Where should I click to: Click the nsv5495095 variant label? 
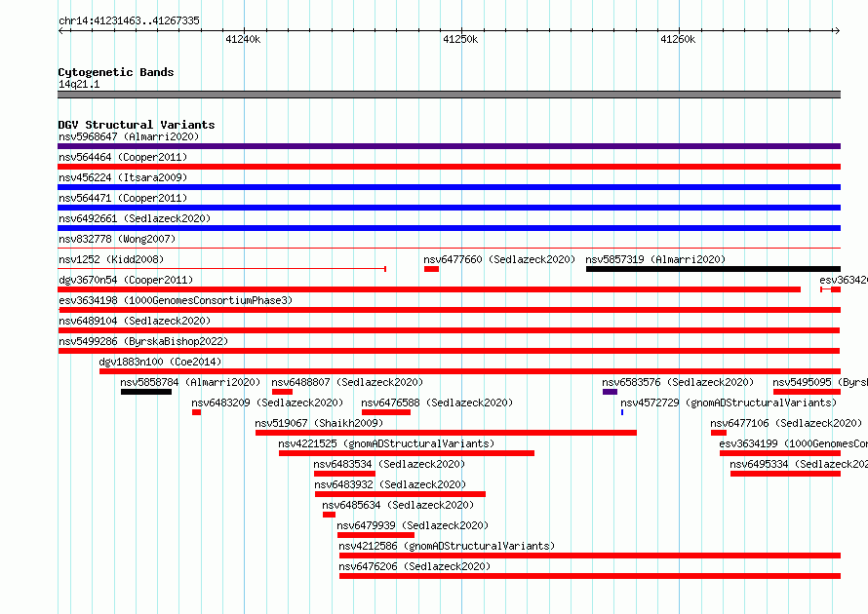tap(820, 382)
